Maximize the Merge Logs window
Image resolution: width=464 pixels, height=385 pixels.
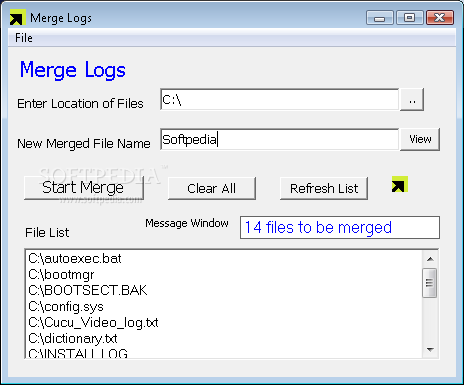(x=410, y=18)
